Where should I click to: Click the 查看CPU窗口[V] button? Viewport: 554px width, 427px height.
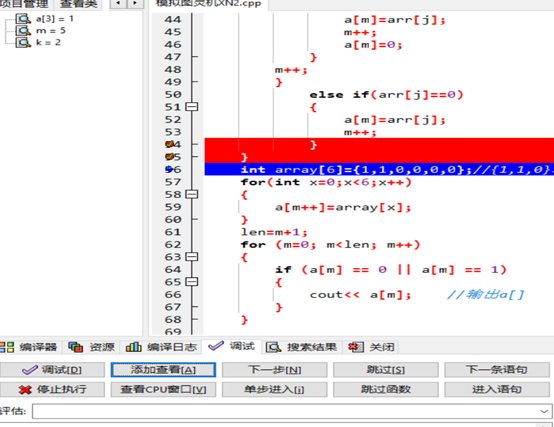[x=163, y=390]
